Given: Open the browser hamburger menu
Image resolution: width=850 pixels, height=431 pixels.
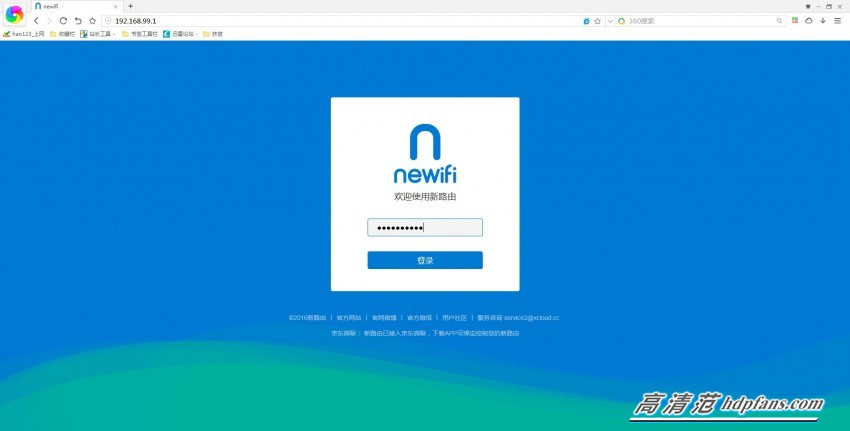Looking at the screenshot, I should [x=838, y=21].
